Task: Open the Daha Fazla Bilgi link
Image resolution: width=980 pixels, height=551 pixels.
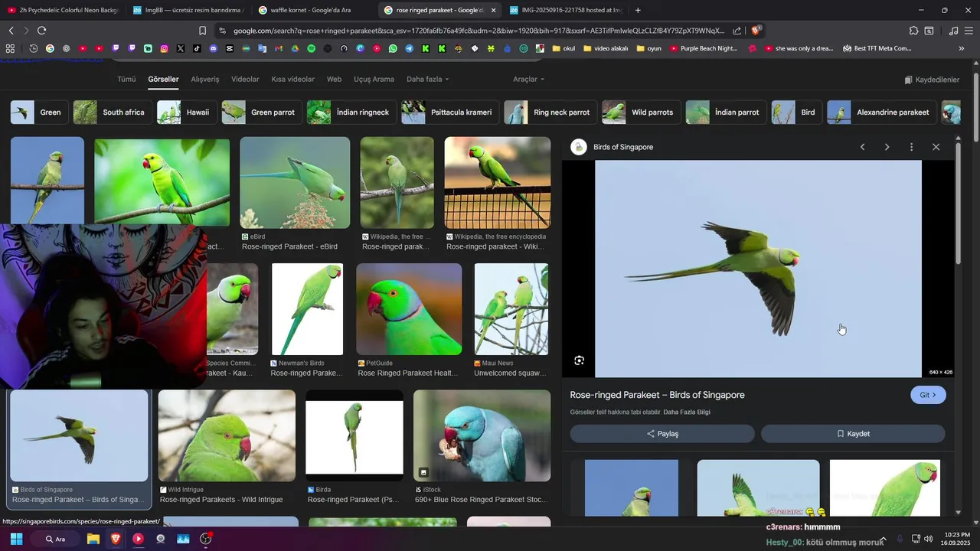Action: tap(687, 412)
